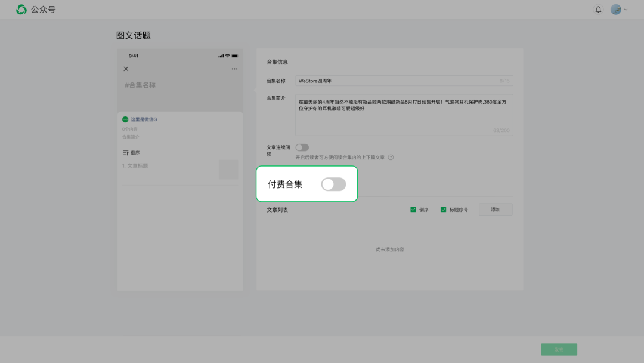Expand the account dropdown chevron
Image resolution: width=644 pixels, height=363 pixels.
tap(624, 9)
